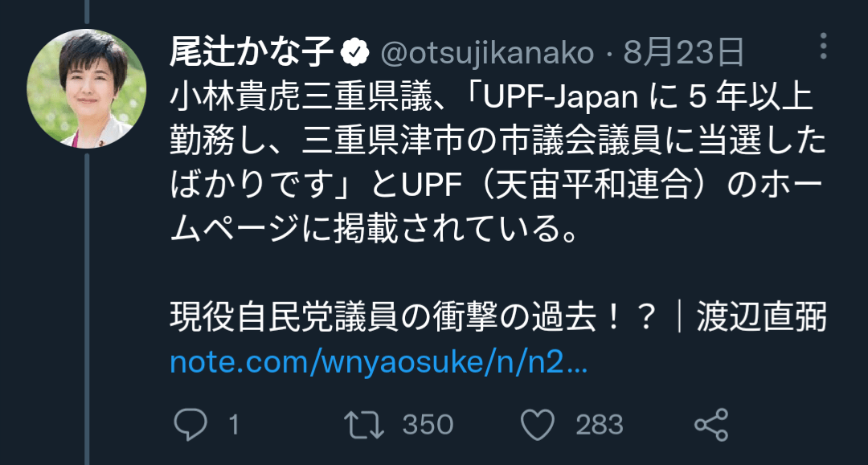This screenshot has width=868, height=465.
Task: Open the @otsujikanako handle link
Action: click(486, 54)
